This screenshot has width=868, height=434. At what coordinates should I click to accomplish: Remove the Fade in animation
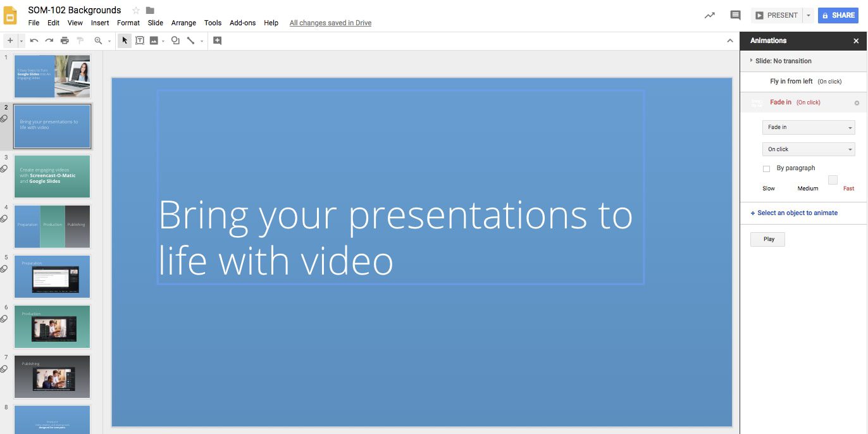click(x=857, y=102)
